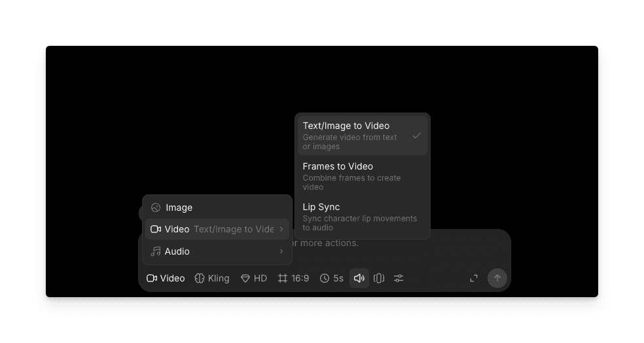Viewport: 644px width, 343px height.
Task: Open the 16:9 aspect ratio selector
Action: click(x=293, y=278)
